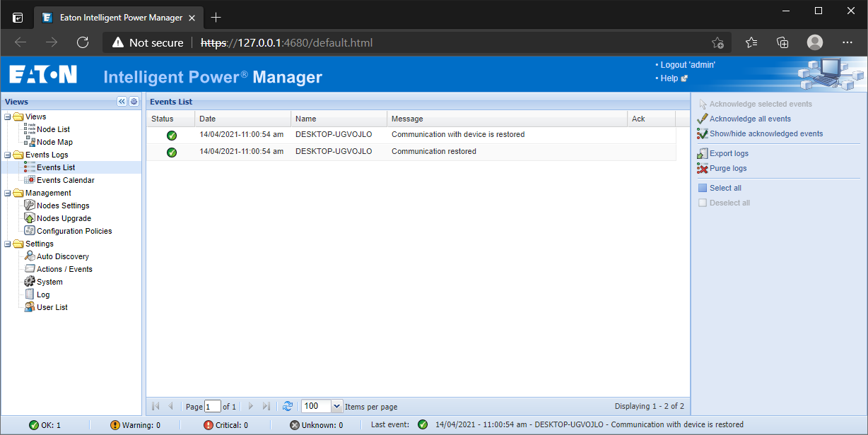Screen dimensions: 868x435
Task: Open Configuration Policies icon
Action: point(30,231)
